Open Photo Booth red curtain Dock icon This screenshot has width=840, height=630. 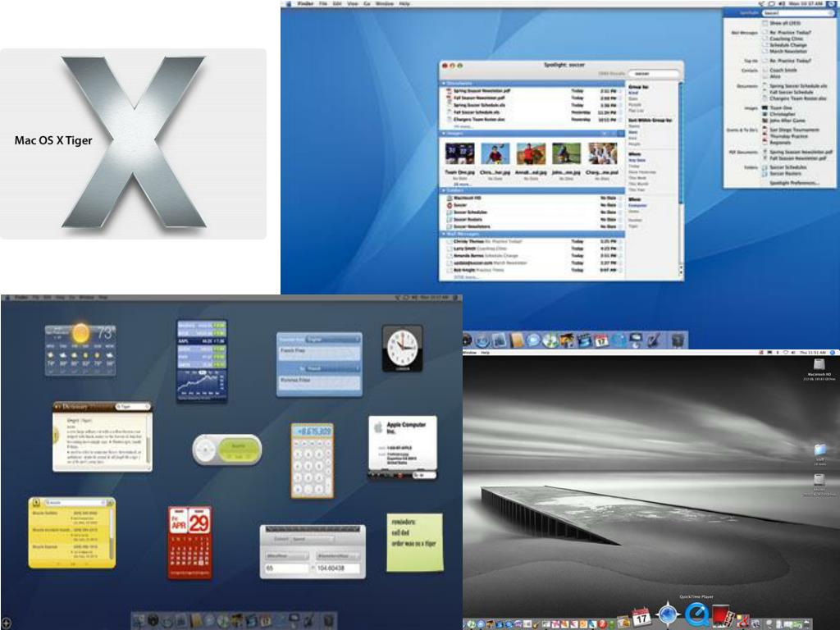click(x=722, y=616)
